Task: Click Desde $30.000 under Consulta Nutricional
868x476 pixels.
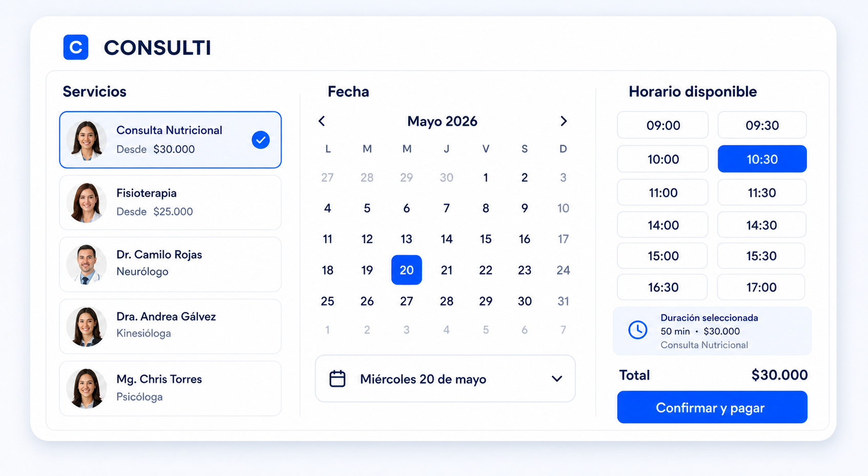Action: 155,149
